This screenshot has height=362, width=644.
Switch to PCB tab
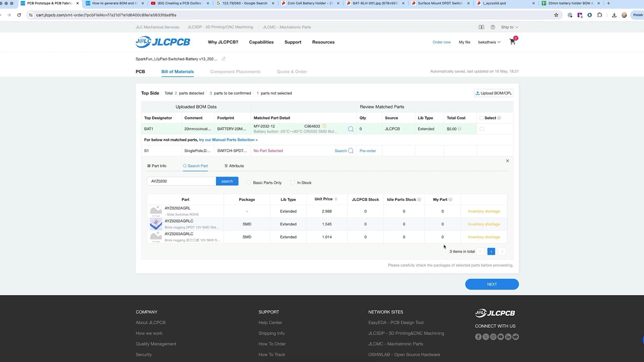click(140, 72)
